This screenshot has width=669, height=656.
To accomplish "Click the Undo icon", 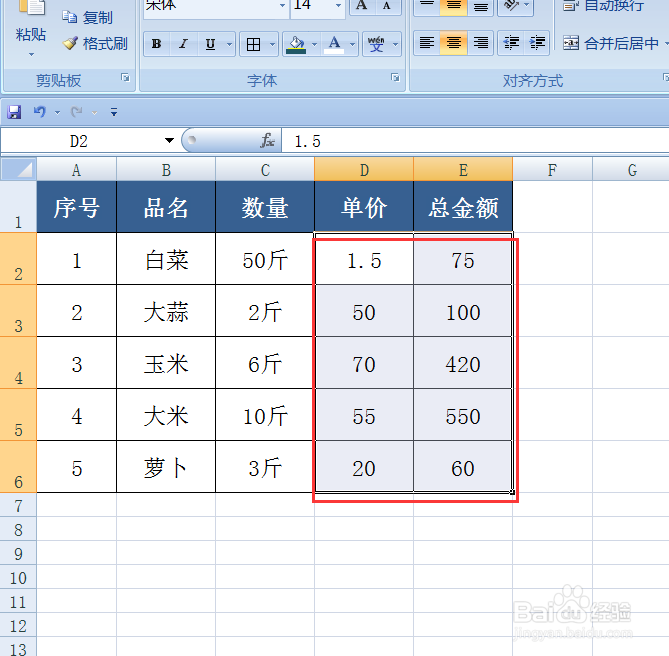I will pos(40,112).
